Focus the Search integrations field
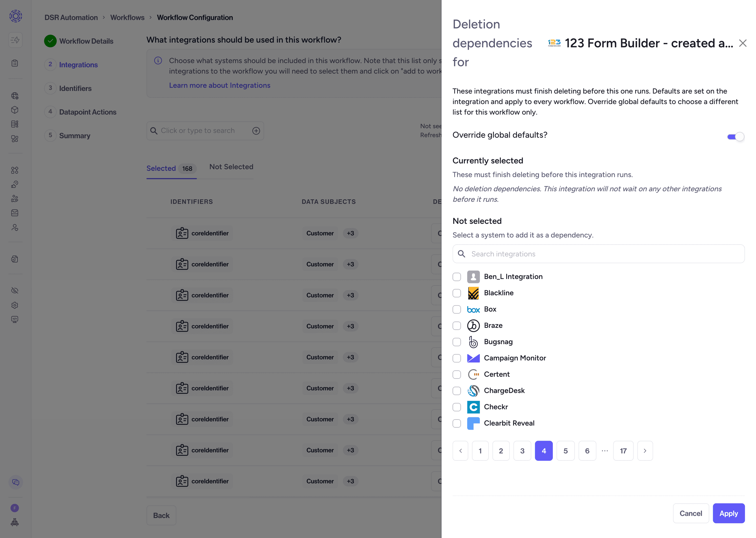This screenshot has width=756, height=538. [x=598, y=254]
